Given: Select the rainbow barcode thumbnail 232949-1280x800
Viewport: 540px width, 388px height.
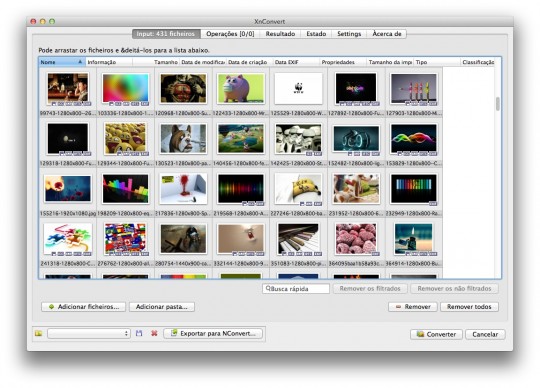Looking at the screenshot, I should coord(414,188).
